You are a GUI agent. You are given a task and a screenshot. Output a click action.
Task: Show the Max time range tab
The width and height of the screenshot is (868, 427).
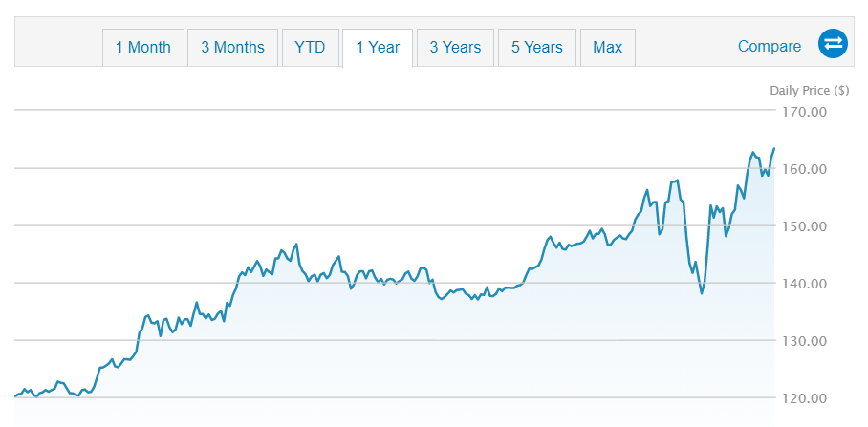[607, 48]
